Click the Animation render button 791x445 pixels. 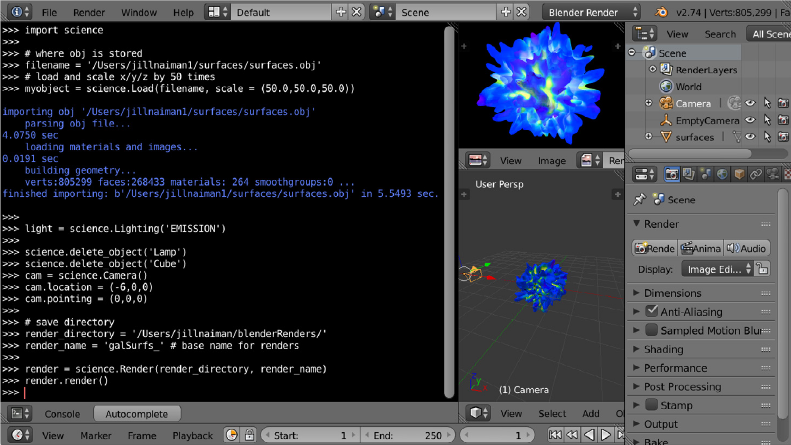coord(700,248)
